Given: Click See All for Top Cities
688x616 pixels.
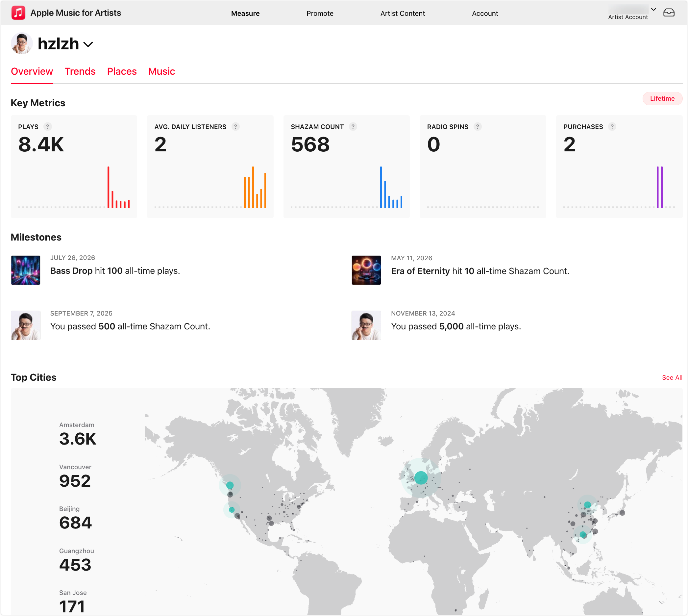Looking at the screenshot, I should pos(672,377).
